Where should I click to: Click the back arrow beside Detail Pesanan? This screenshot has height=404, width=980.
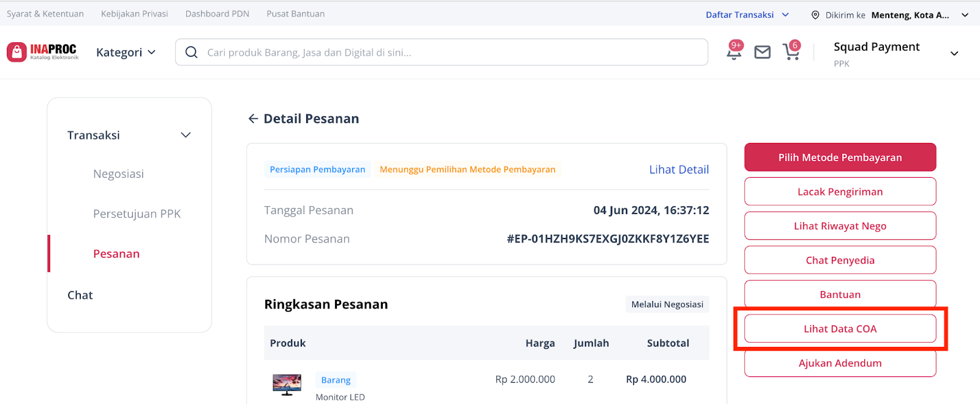click(x=253, y=118)
